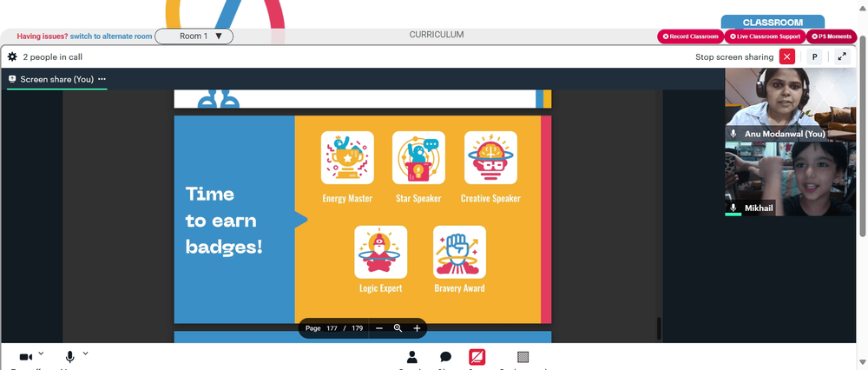
Task: Click the red screen share icon
Action: [477, 356]
